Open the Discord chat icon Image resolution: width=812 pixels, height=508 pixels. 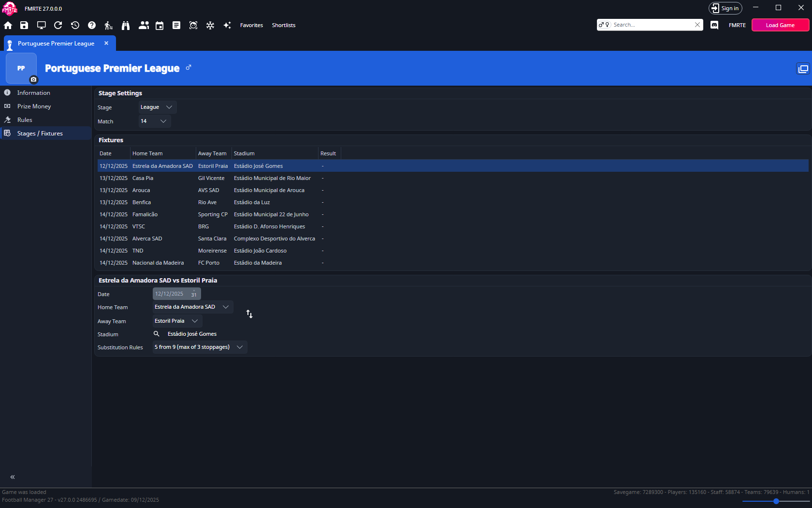714,25
